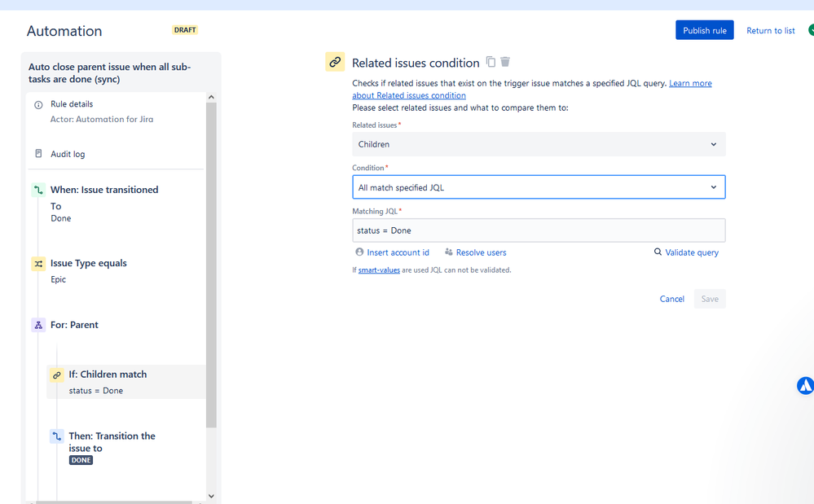
Task: Click the Transition the issue action icon
Action: coord(56,436)
